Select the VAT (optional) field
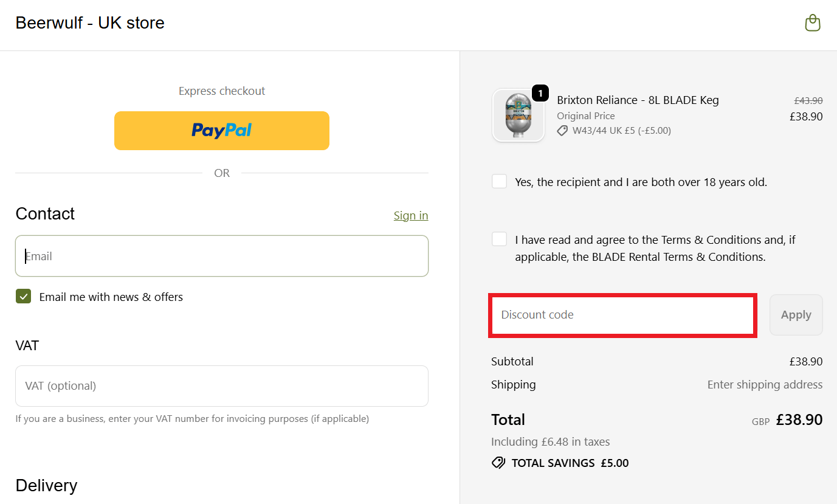This screenshot has height=504, width=837. [221, 385]
